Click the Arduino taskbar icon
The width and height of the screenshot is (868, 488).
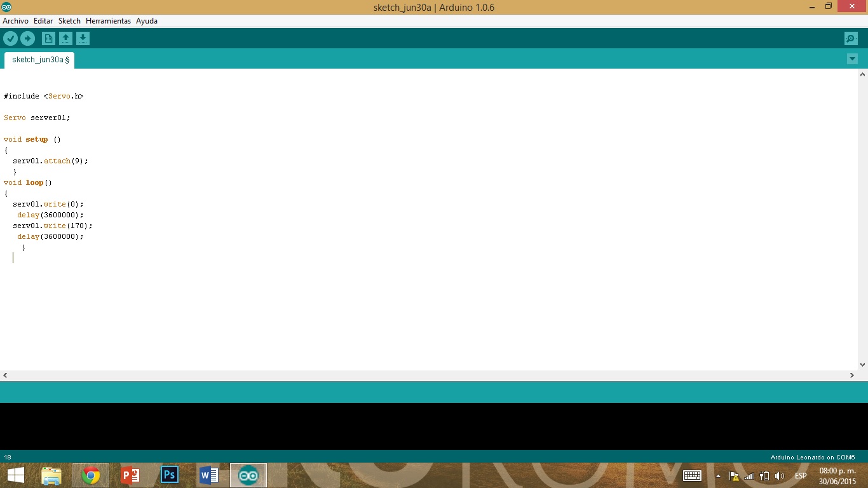(248, 475)
